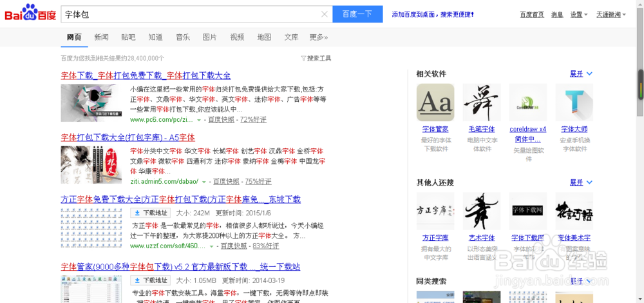This screenshot has height=303, width=644.
Task: Open the 花言巧语 art font thumbnail
Action: pyautogui.click(x=574, y=211)
